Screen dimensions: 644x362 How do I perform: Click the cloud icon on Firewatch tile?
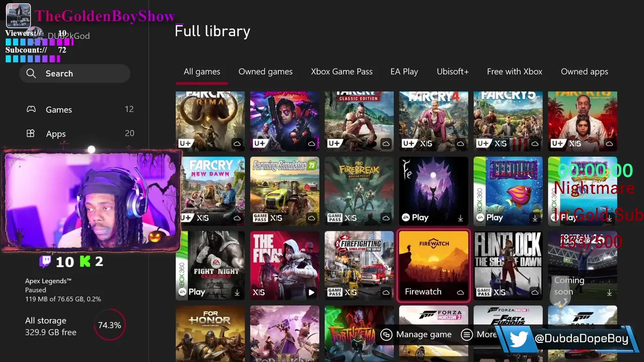click(460, 292)
